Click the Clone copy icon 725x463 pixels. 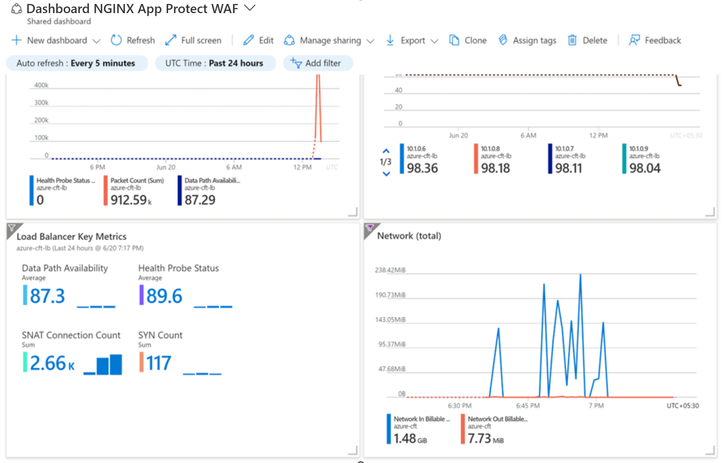(454, 40)
